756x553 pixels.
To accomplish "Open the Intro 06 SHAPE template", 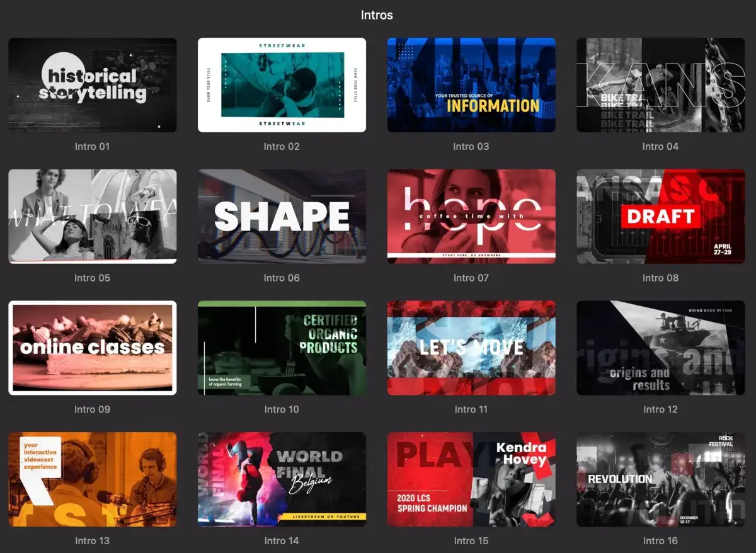I will click(x=282, y=216).
